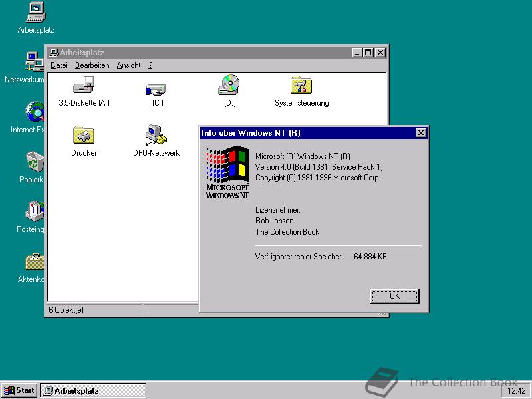
Task: Open the Start menu
Action: pos(19,390)
